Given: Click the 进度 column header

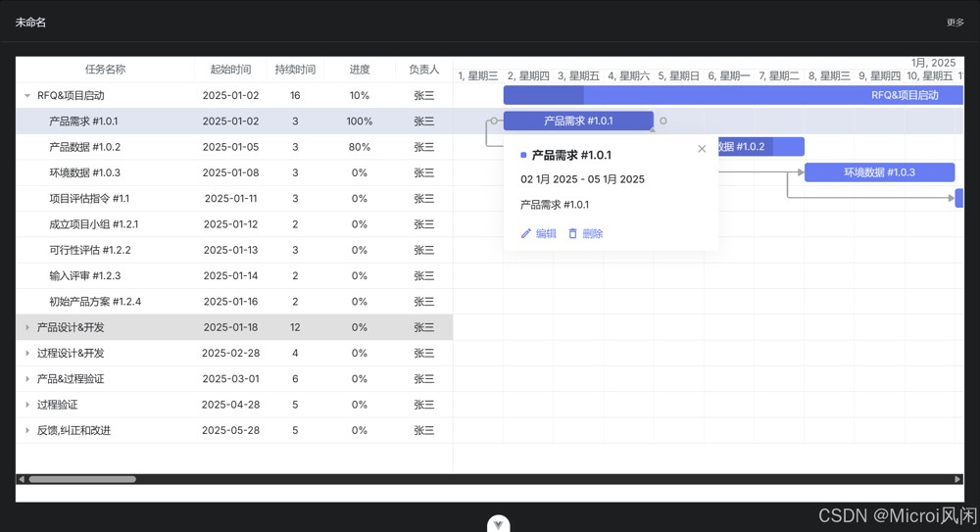Looking at the screenshot, I should click(x=360, y=70).
